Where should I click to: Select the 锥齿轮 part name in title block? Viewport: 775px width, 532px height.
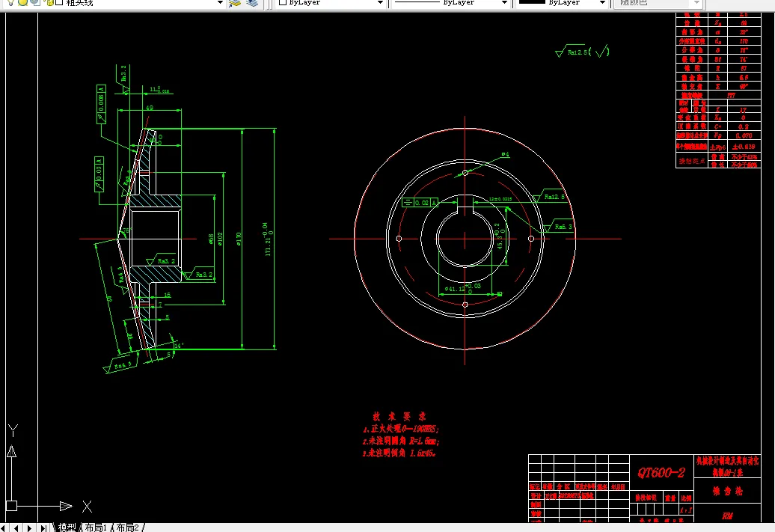[x=727, y=491]
